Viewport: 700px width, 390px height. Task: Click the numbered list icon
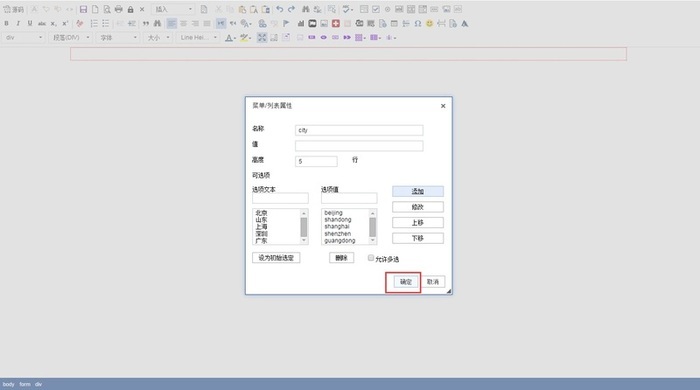[x=94, y=24]
